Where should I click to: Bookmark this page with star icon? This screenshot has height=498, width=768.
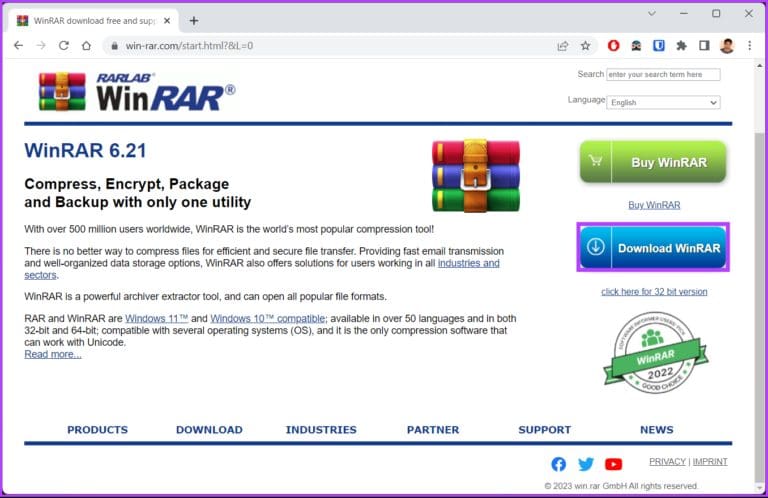[x=586, y=46]
